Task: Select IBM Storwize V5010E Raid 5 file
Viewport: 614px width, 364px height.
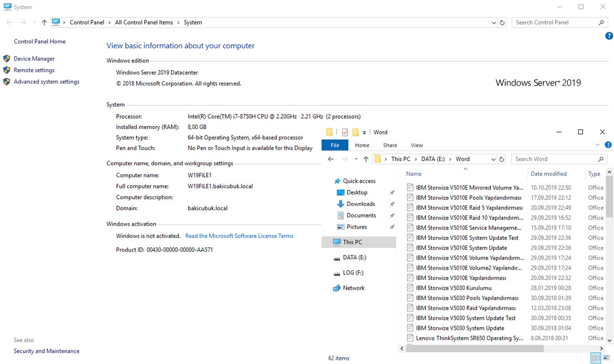Action: coord(469,207)
